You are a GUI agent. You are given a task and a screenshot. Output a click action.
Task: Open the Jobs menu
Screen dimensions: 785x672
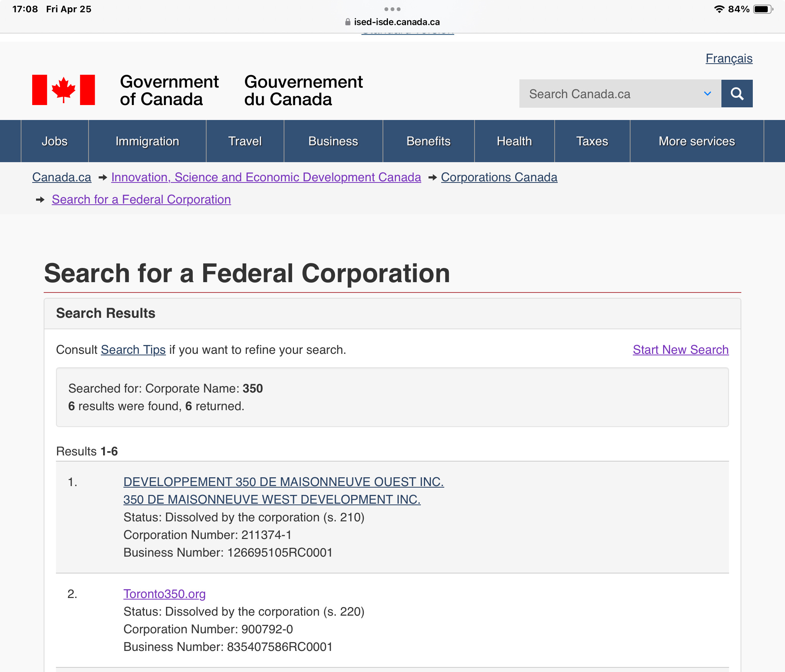(x=55, y=141)
